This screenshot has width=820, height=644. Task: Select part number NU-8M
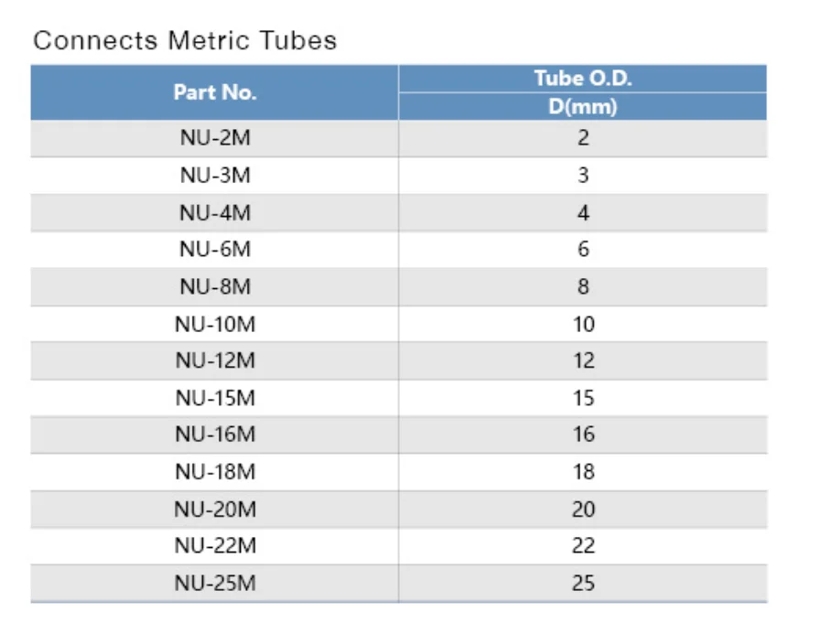[x=215, y=287]
